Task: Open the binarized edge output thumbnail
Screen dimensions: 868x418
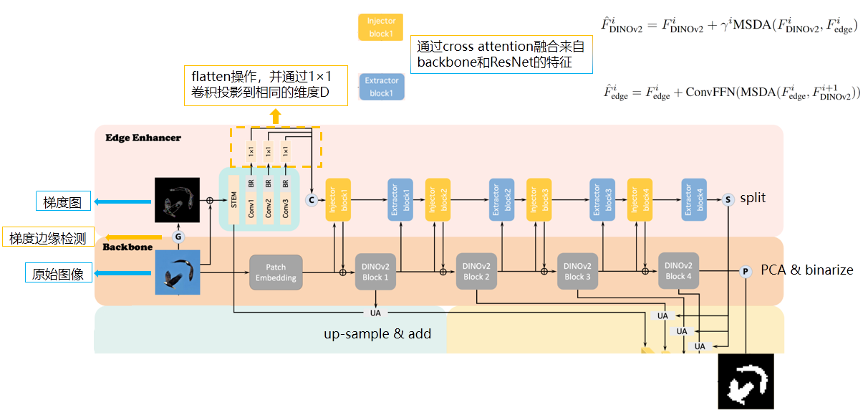Action: 746,381
